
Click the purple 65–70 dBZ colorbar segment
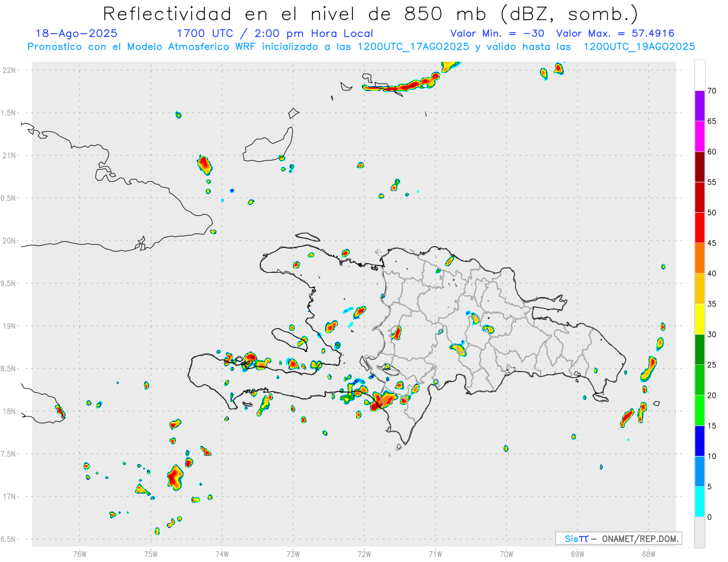(699, 106)
